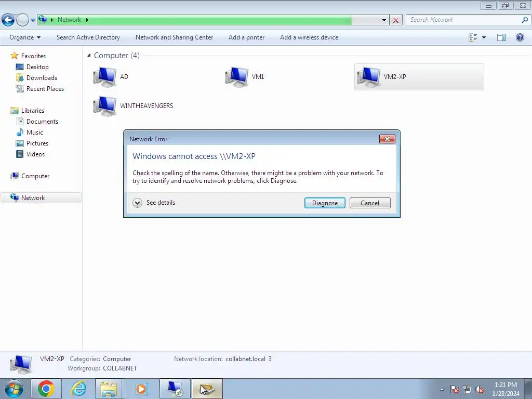Select the VM2-XP computer icon

tap(368, 77)
